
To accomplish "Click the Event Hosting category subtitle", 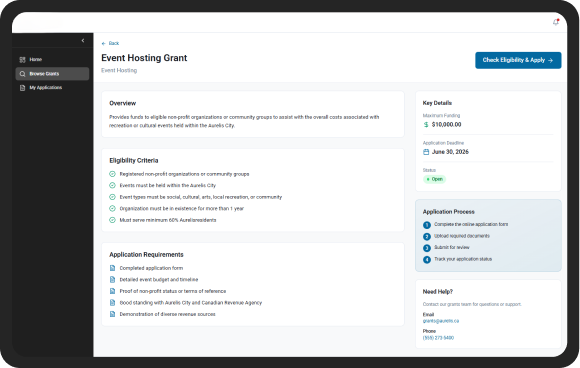I will [119, 70].
